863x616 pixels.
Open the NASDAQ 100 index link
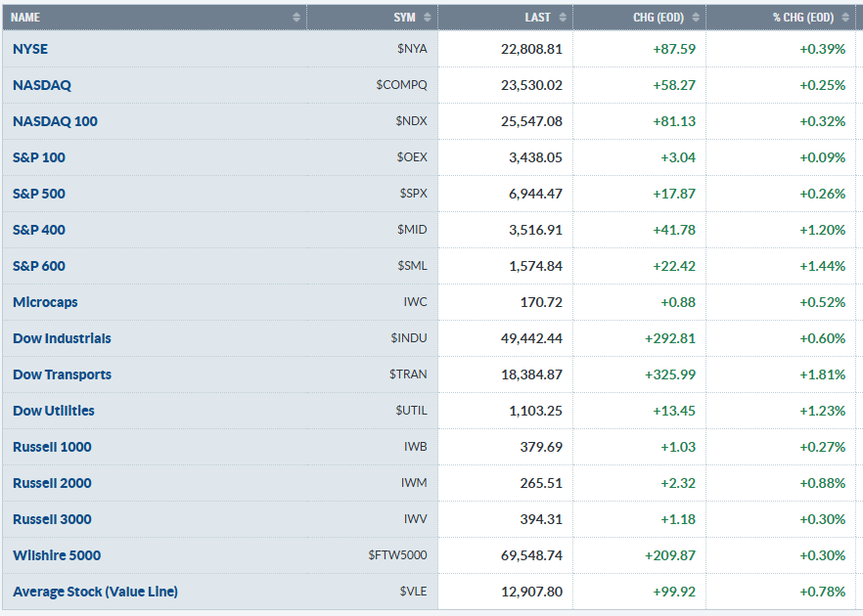click(55, 121)
